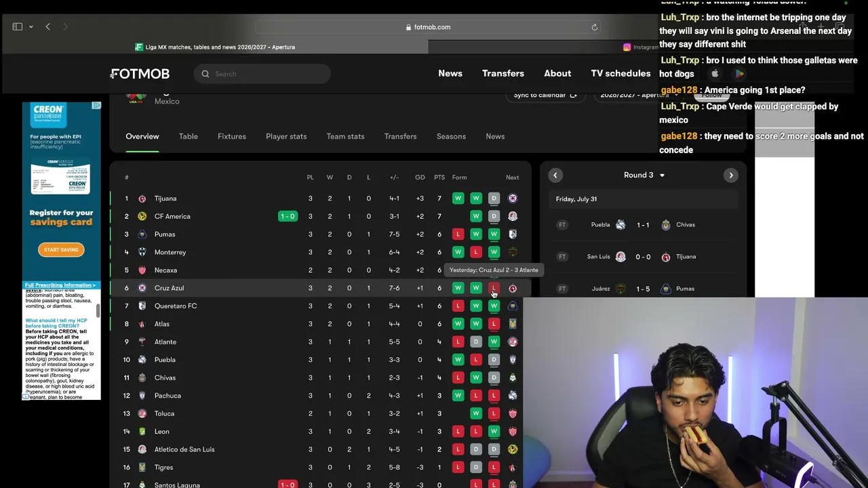Click the fotmob.com address bar
This screenshot has width=868, height=488.
(428, 27)
